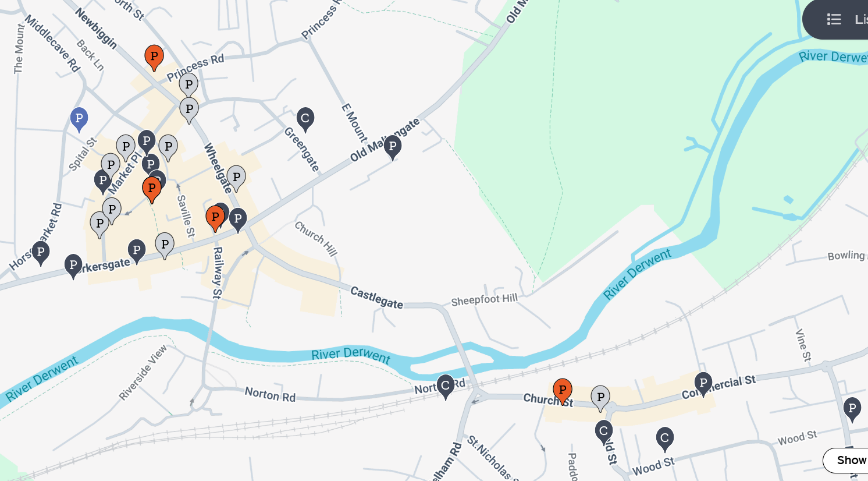Screen dimensions: 868x481
Task: Select the blue P marker near Spital St
Action: [x=79, y=119]
